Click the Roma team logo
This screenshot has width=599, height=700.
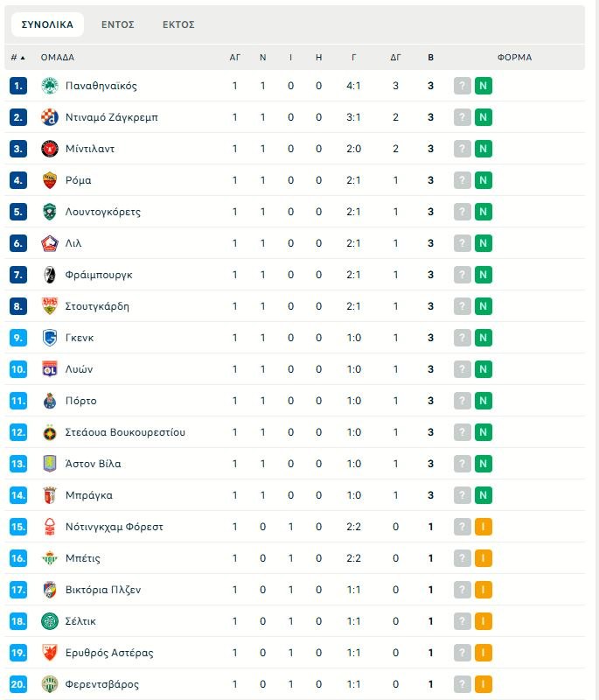(49, 180)
